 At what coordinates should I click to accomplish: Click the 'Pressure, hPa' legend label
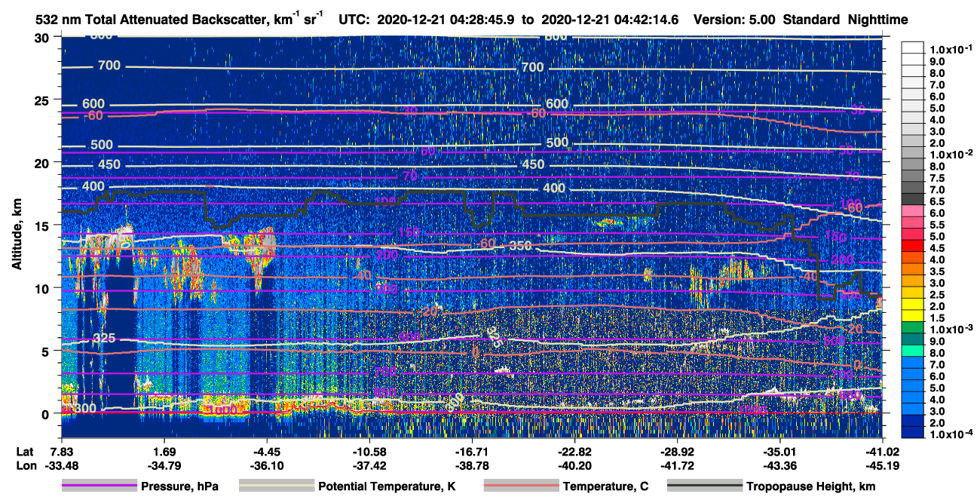click(x=180, y=486)
